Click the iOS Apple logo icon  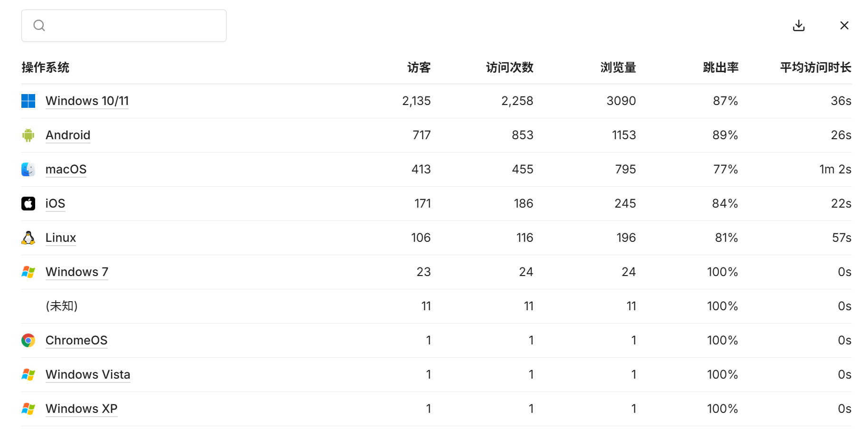pyautogui.click(x=29, y=203)
